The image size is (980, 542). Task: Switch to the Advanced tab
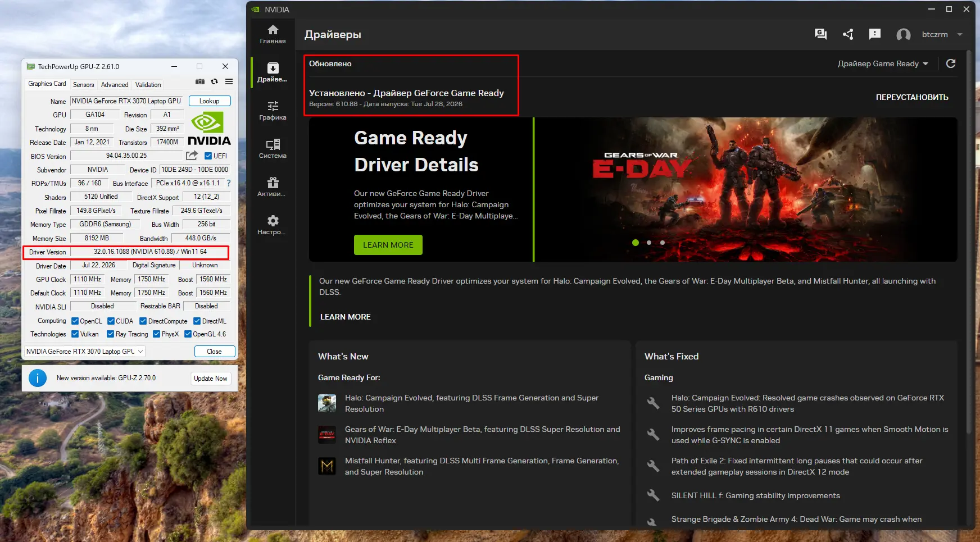[x=115, y=85]
